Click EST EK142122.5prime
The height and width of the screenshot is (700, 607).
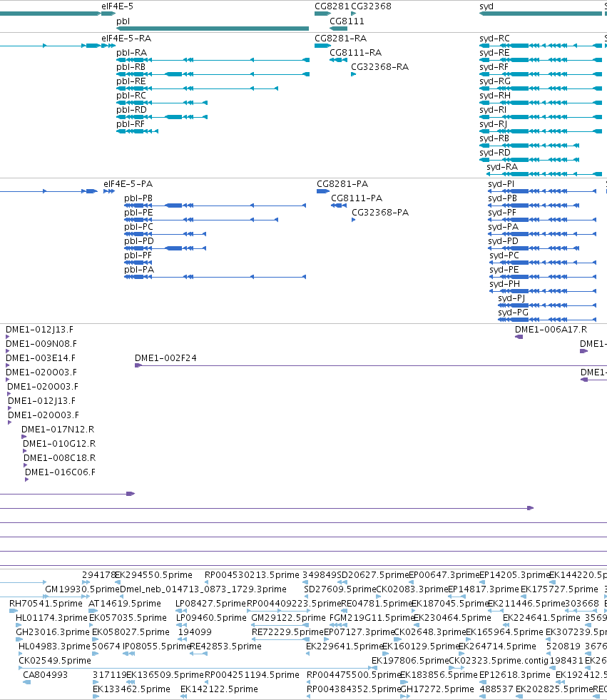click(x=183, y=696)
